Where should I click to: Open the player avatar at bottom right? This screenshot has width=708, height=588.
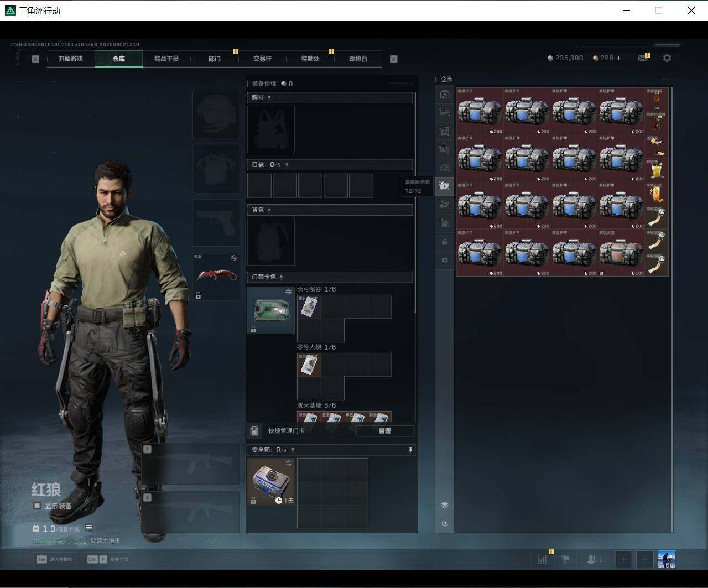(666, 560)
